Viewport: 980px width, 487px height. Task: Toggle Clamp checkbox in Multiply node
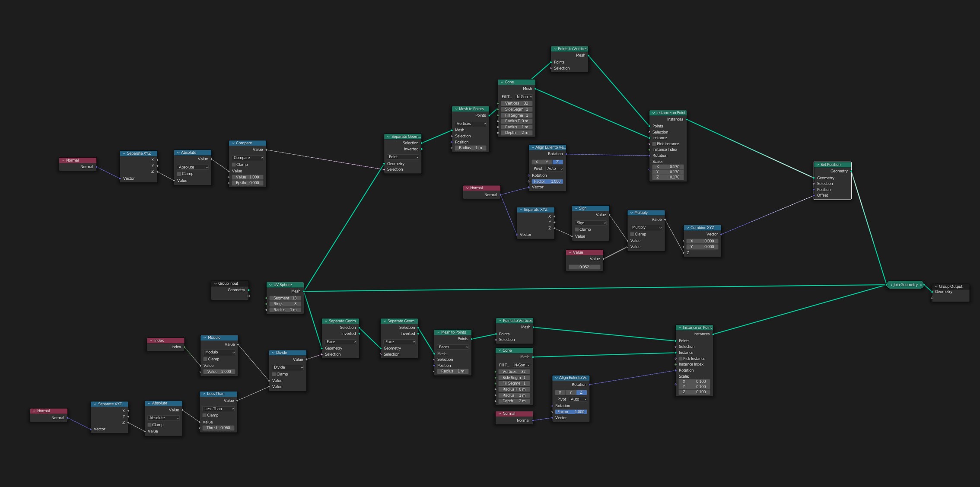coord(632,234)
